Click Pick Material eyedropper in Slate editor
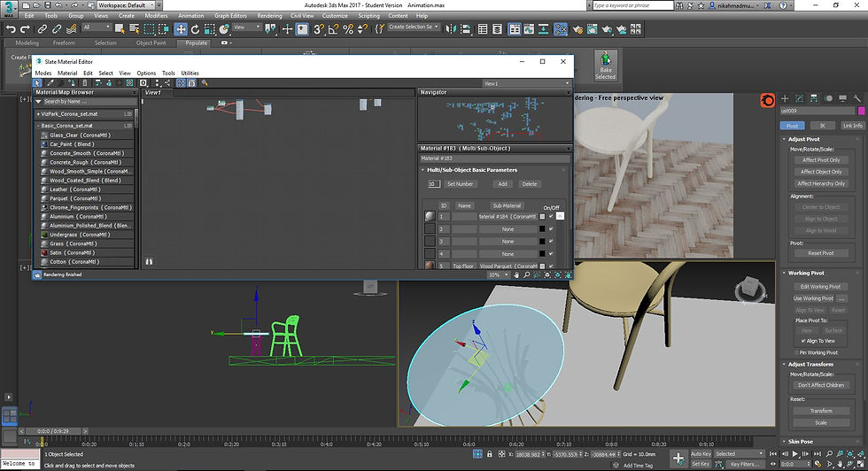This screenshot has height=471, width=868. [50, 82]
